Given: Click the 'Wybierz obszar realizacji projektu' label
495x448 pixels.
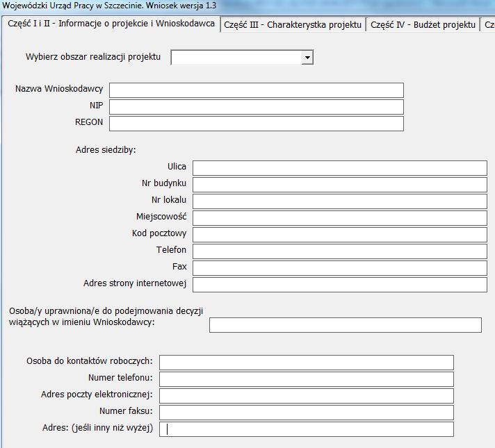Looking at the screenshot, I should (93, 57).
